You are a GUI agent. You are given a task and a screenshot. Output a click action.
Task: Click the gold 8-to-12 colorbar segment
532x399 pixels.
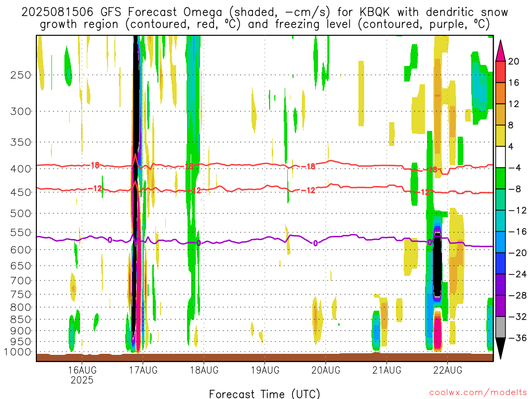[x=500, y=114]
